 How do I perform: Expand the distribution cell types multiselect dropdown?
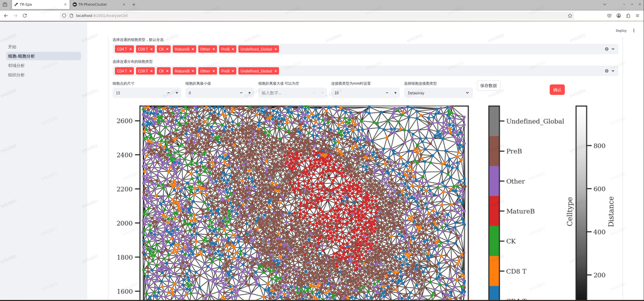tap(613, 71)
